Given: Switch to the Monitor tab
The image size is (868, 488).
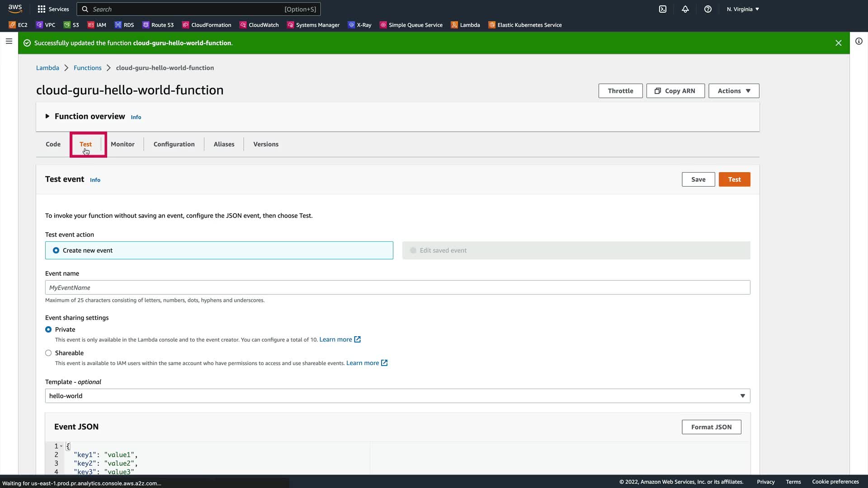Looking at the screenshot, I should point(123,144).
